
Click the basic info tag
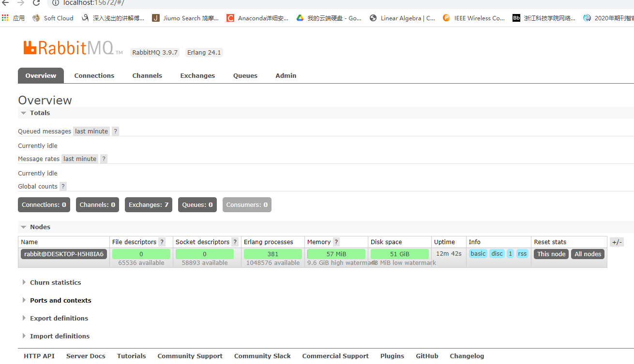[x=478, y=254]
